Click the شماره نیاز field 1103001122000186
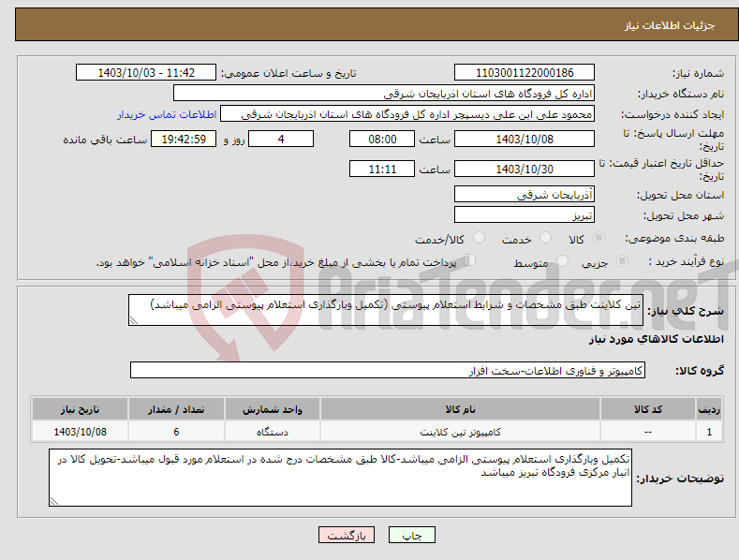The height and width of the screenshot is (560, 739). coord(525,73)
